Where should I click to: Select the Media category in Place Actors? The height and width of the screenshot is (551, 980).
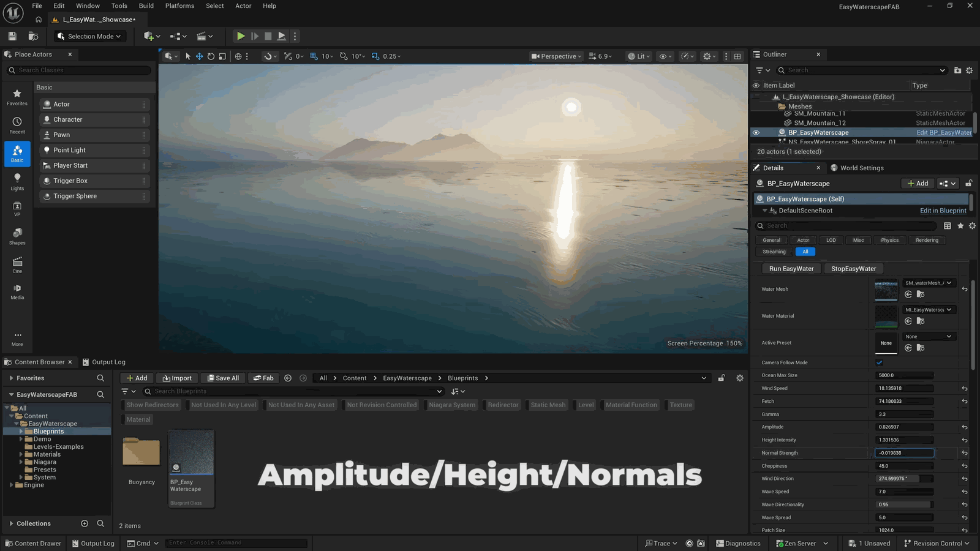(x=17, y=291)
